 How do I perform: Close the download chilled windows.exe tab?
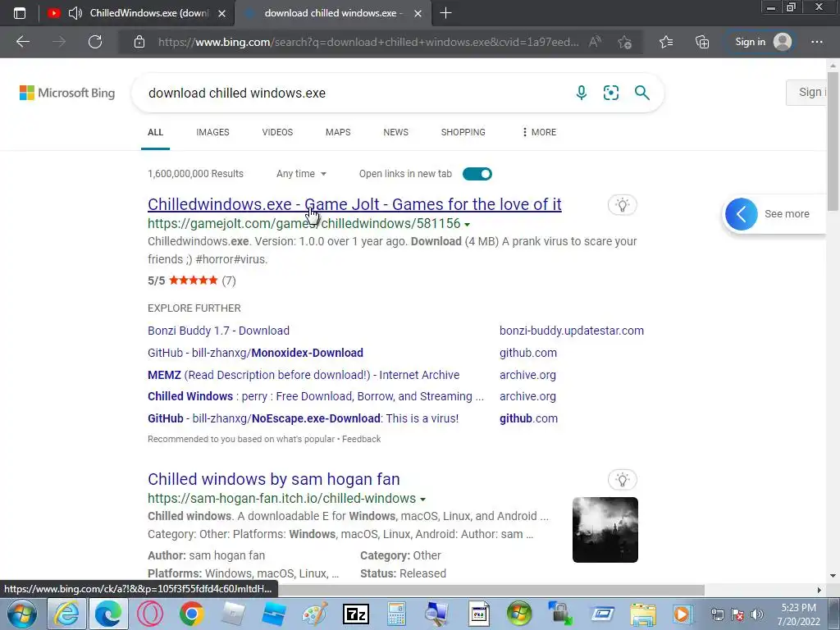(x=418, y=13)
